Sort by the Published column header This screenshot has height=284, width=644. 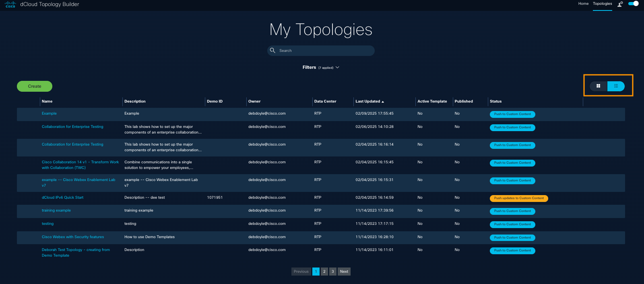coord(464,101)
